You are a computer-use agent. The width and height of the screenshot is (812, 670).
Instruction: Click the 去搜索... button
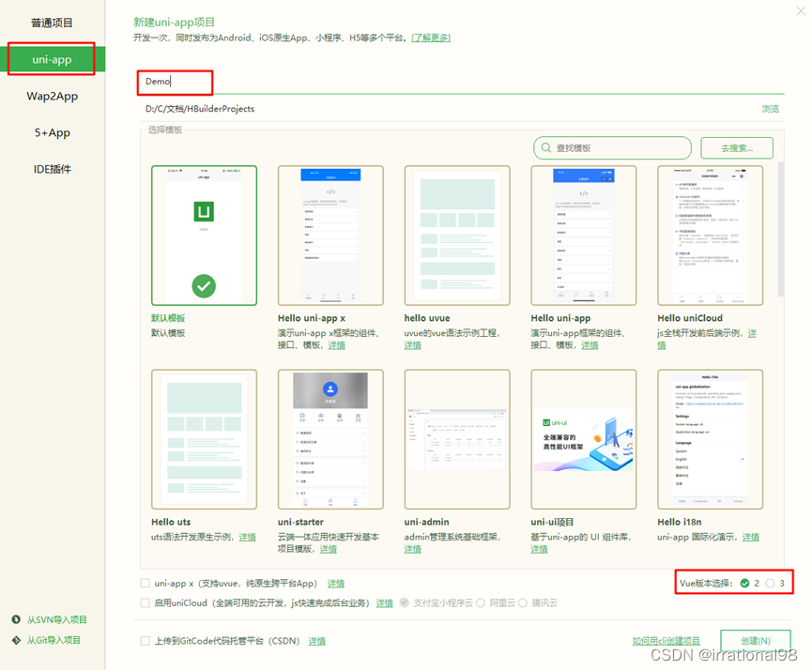[737, 148]
